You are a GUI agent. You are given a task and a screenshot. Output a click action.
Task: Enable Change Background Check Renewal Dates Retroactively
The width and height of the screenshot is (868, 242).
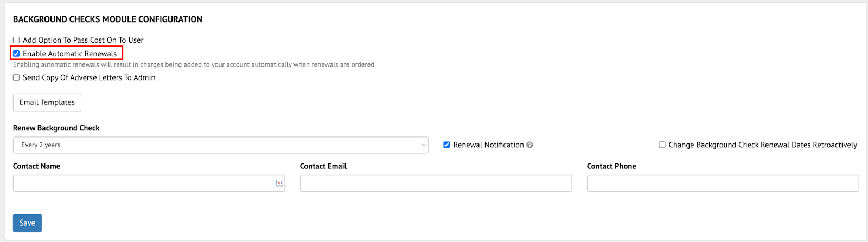662,145
